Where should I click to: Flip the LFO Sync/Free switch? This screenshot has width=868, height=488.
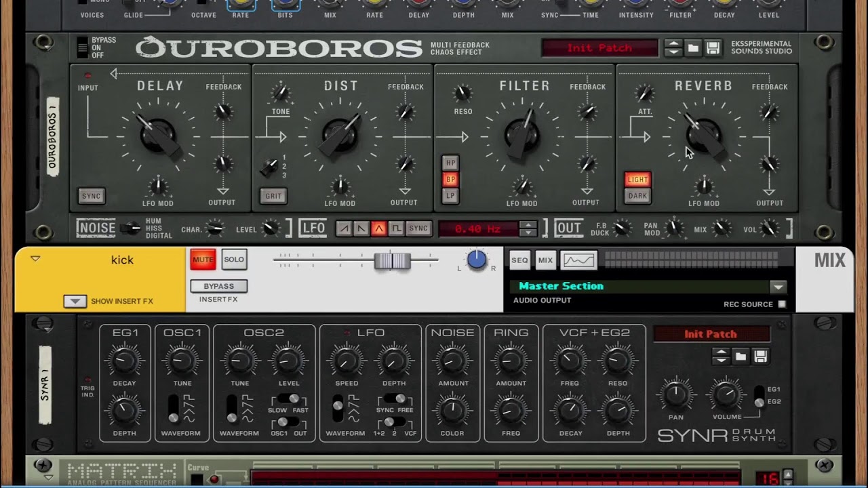point(395,399)
